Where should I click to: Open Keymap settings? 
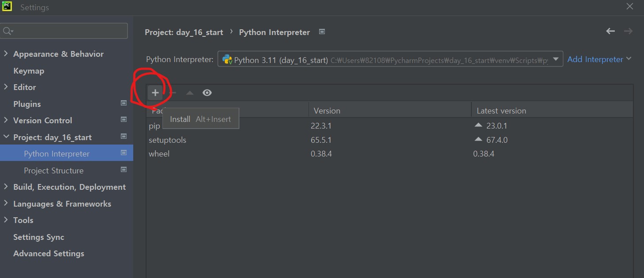click(x=29, y=70)
